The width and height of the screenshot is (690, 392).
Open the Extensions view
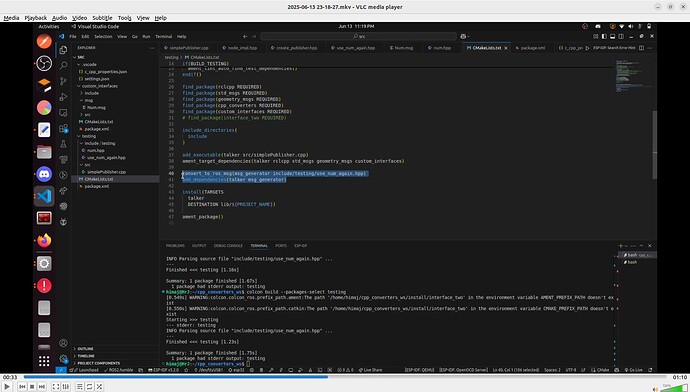point(63,128)
